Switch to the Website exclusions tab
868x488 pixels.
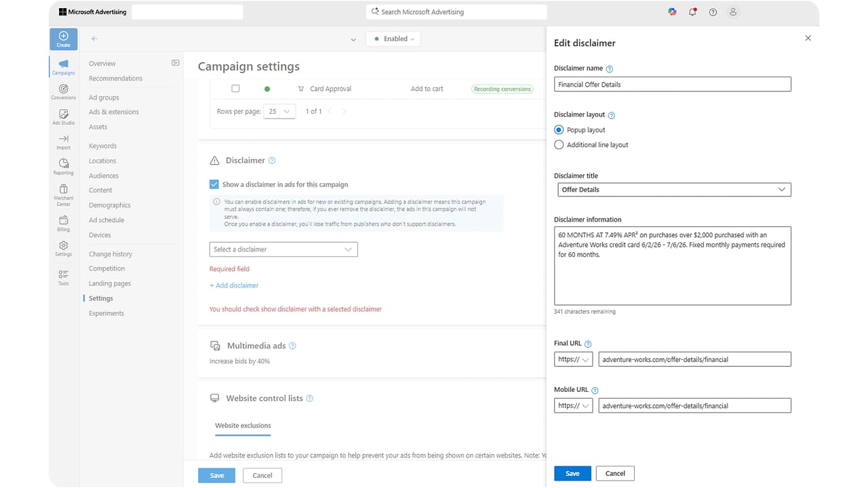[243, 426]
